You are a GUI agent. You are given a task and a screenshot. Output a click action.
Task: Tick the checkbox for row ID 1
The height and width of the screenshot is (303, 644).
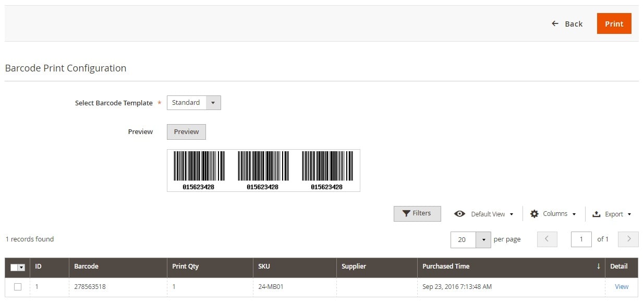(18, 287)
